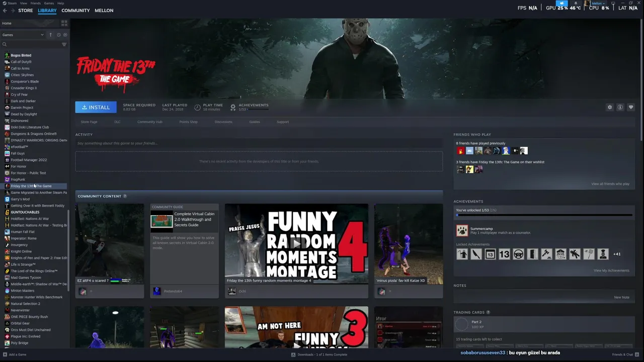Play Funny Random Moments Montage 4 video
The height and width of the screenshot is (362, 644).
click(x=296, y=244)
